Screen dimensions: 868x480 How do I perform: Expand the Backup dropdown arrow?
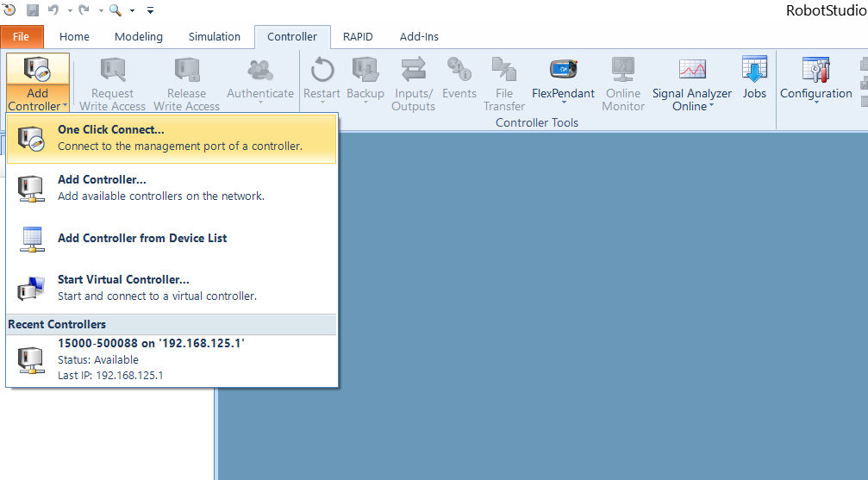coord(365,103)
